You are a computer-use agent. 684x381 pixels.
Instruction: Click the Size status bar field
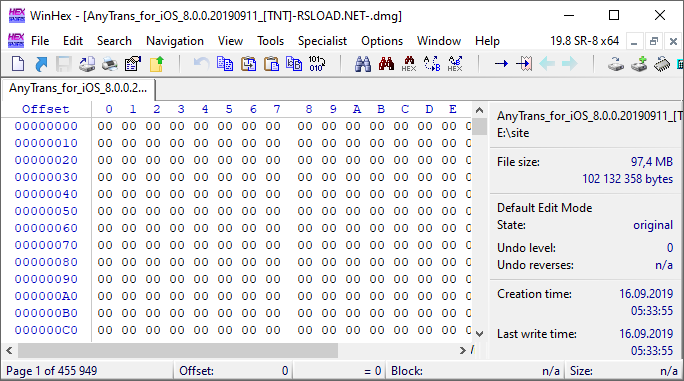pos(624,371)
